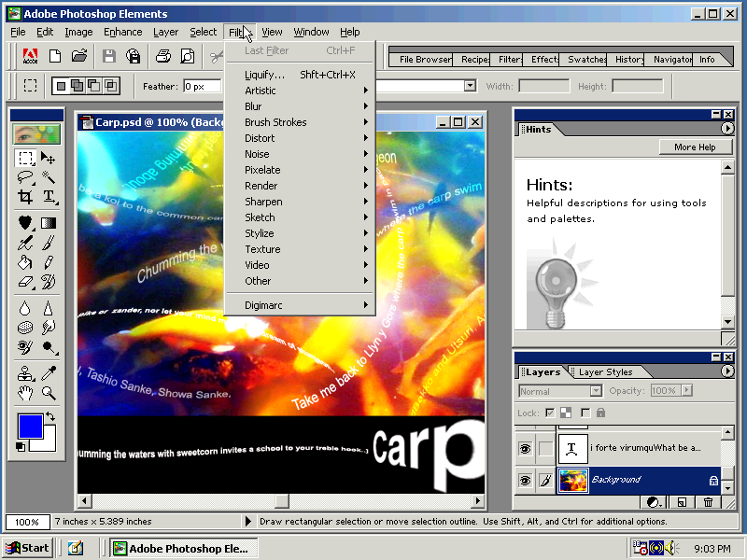Switch to the Layer Styles tab

[605, 371]
